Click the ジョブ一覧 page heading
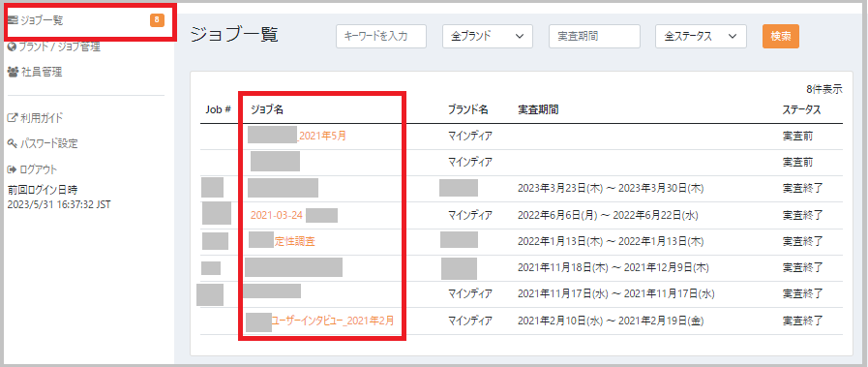 (234, 34)
